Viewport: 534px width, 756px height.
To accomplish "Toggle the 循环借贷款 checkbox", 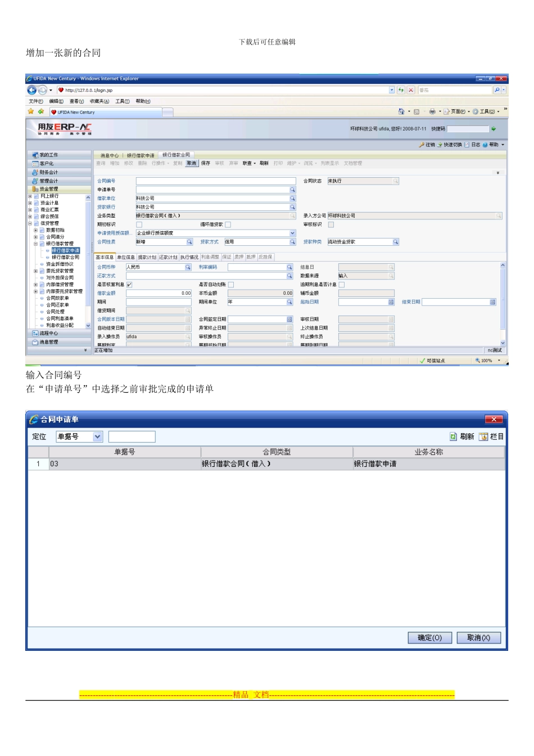I will (228, 224).
